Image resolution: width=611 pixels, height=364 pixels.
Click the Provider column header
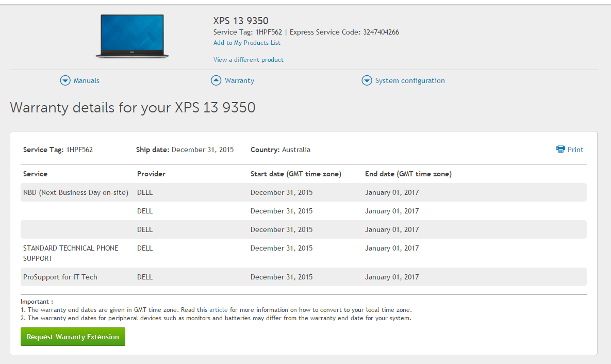(151, 174)
